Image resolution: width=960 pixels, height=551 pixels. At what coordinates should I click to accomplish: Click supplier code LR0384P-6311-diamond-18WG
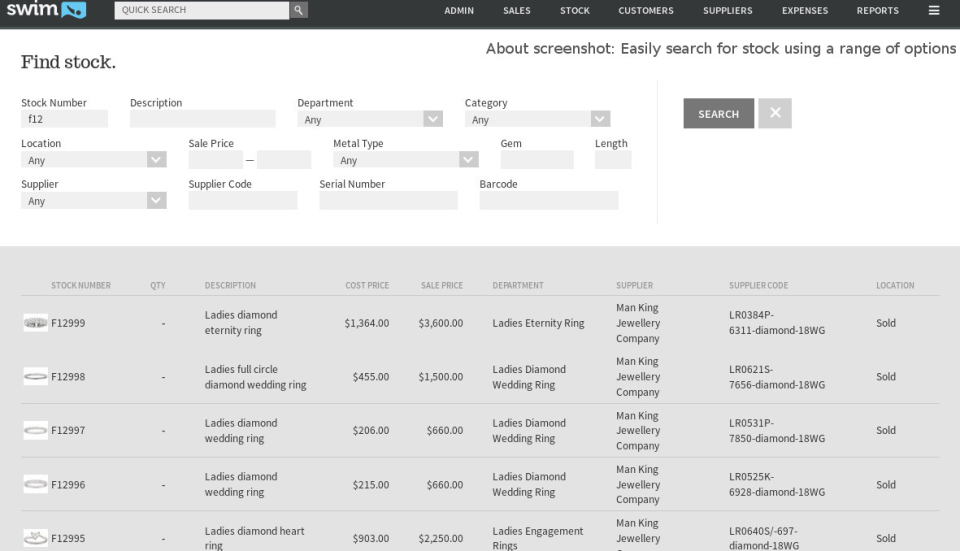pos(777,323)
